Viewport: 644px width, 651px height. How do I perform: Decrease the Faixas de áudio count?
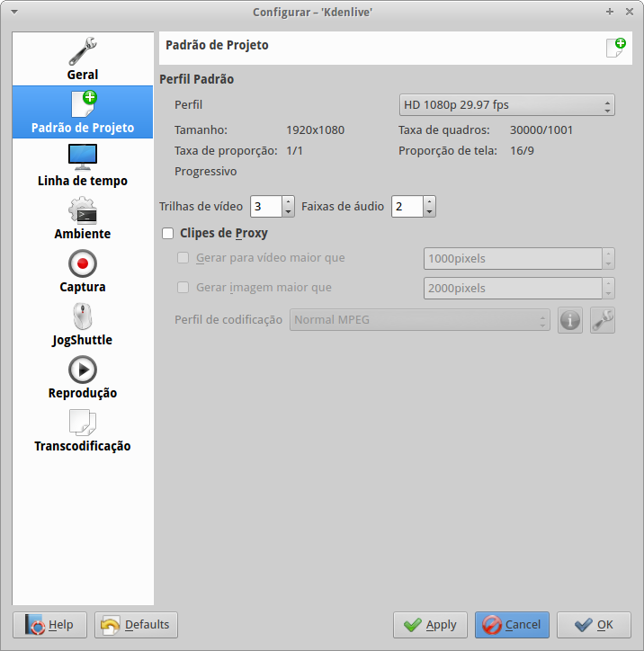[429, 212]
